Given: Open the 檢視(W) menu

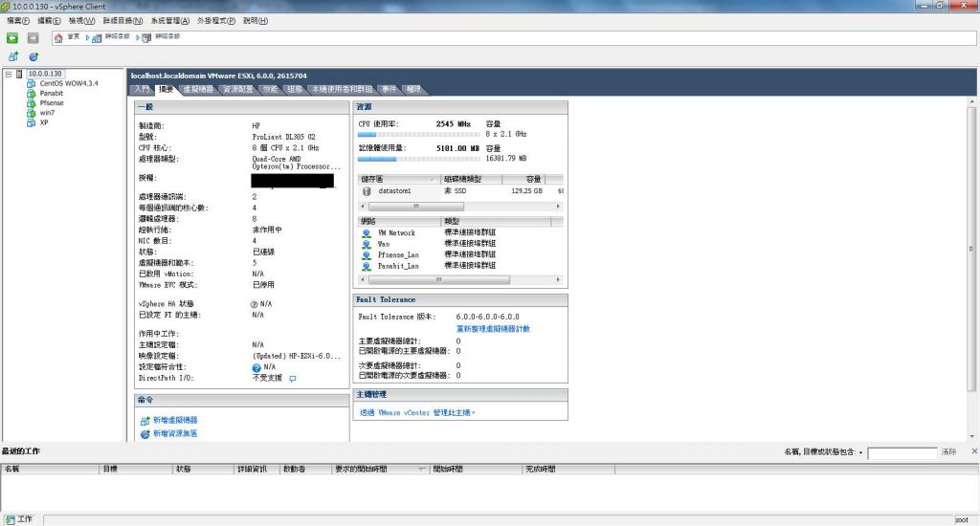Looking at the screenshot, I should [81, 20].
